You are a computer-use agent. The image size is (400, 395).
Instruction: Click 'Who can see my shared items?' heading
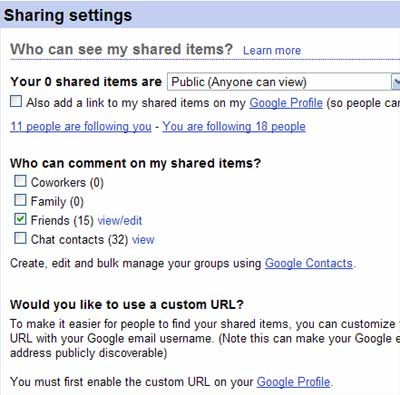tap(121, 49)
